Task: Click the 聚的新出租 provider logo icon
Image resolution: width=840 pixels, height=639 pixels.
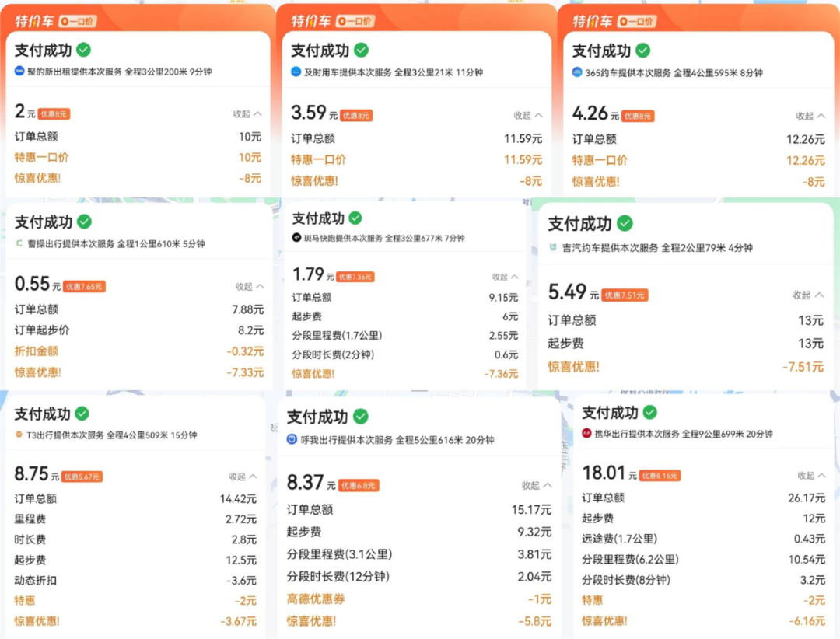Action: [x=19, y=72]
